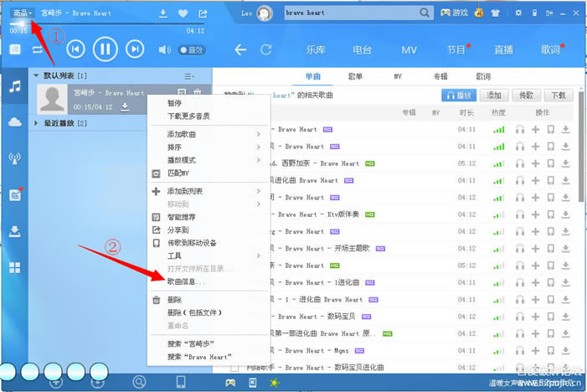The image size is (587, 392).
Task: Collapse the 默认列表 playlist group
Action: 36,75
